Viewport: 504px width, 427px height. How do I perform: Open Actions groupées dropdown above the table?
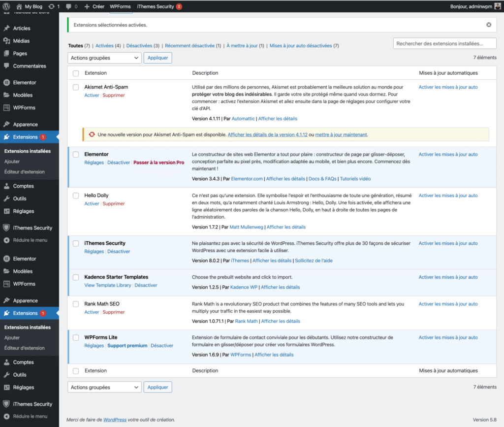click(x=104, y=58)
